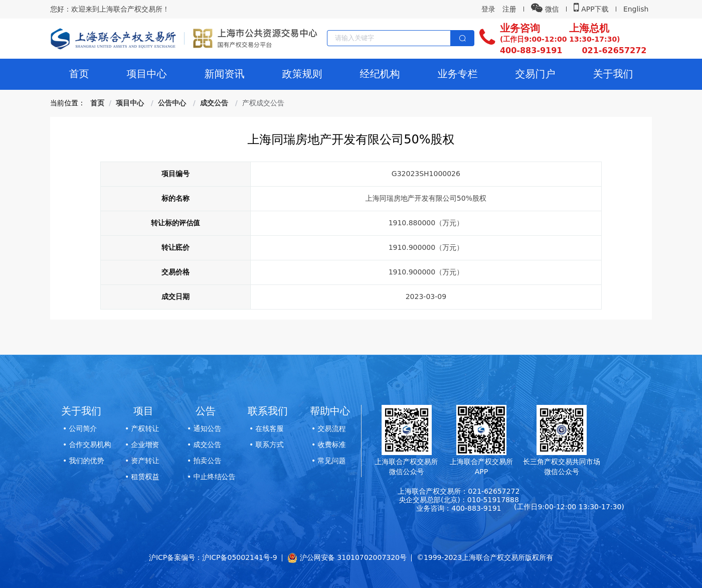
Task: Open 首页 in the main navigation
Action: (79, 74)
